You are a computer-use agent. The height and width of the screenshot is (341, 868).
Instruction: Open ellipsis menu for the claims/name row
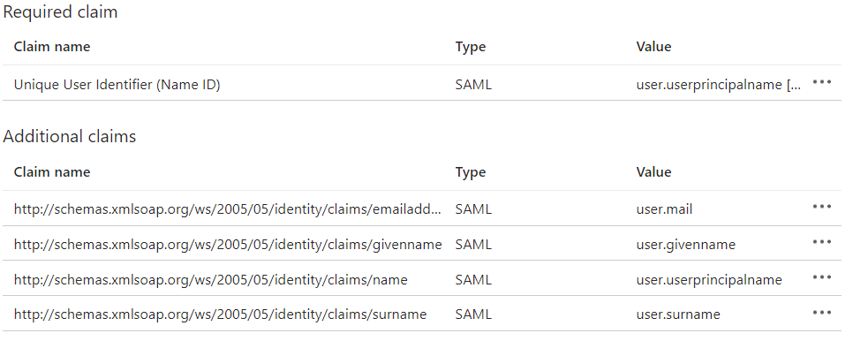point(821,278)
